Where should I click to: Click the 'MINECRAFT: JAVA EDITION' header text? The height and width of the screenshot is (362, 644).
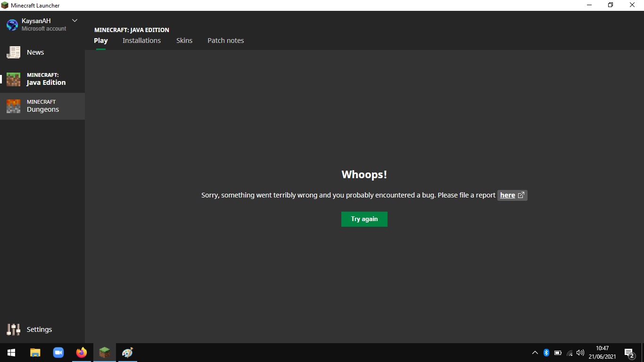132,30
